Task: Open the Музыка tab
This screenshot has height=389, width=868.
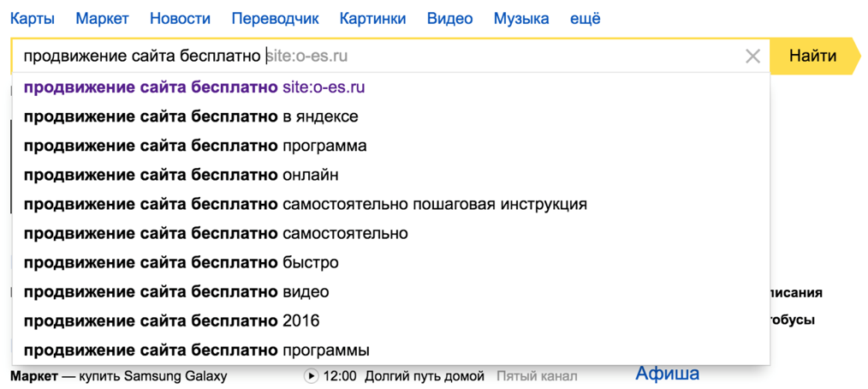Action: pos(521,19)
